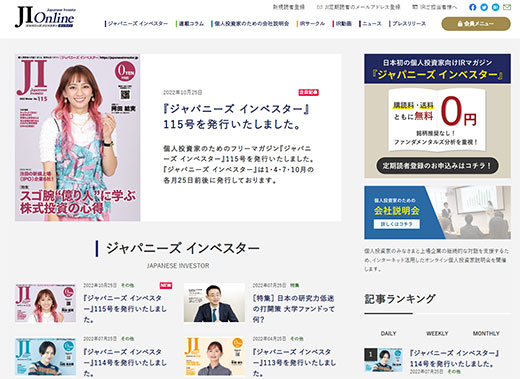Screen dimensions: 520x379
Task: Open list article 113号を発行いたしました
Action: click(x=294, y=362)
